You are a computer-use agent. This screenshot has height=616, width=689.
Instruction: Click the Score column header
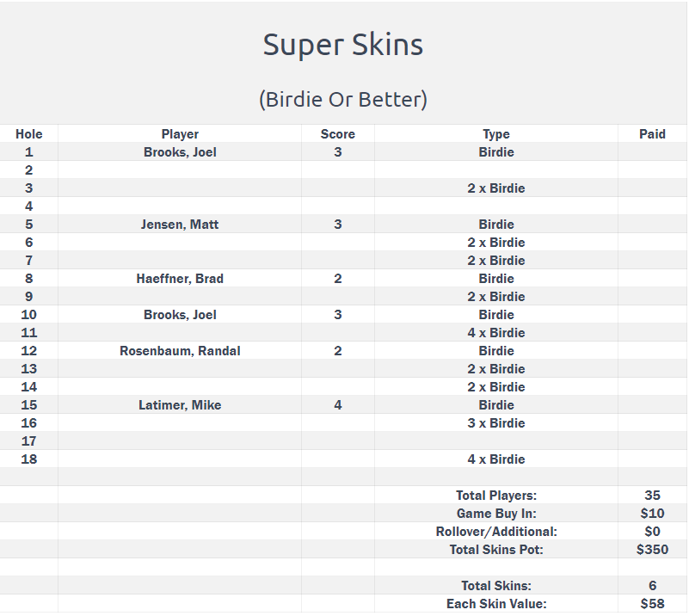point(337,134)
